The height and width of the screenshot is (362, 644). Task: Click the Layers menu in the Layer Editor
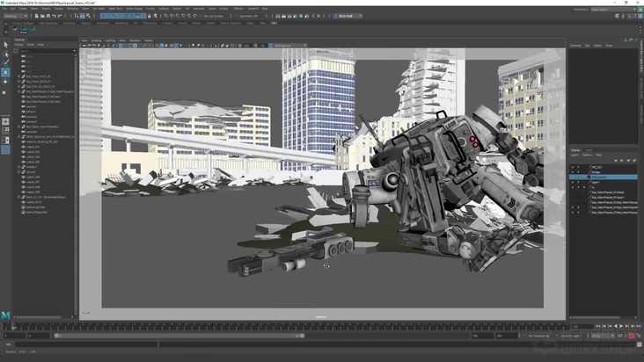click(x=574, y=155)
